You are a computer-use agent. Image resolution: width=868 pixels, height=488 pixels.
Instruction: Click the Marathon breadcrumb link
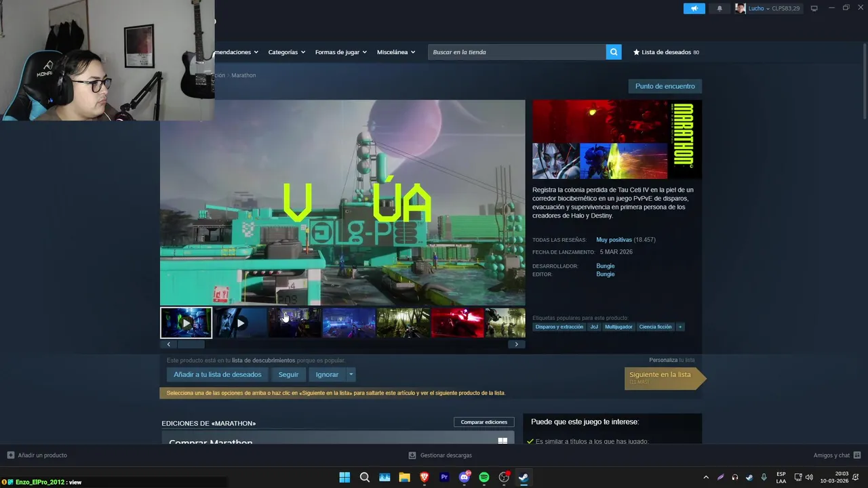[243, 75]
